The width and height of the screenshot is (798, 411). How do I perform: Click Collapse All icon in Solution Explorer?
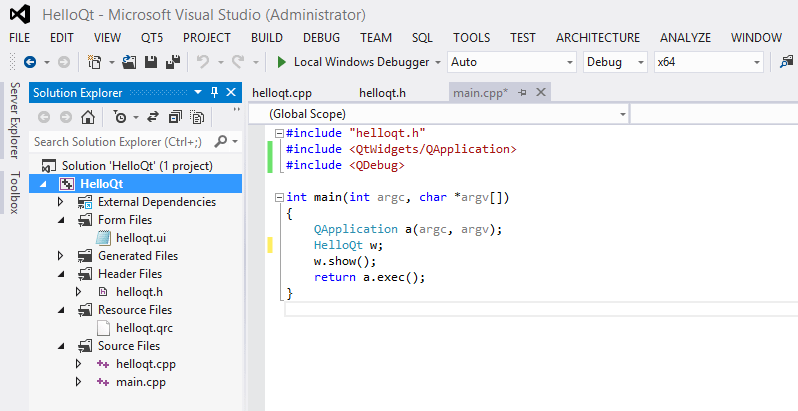[174, 117]
